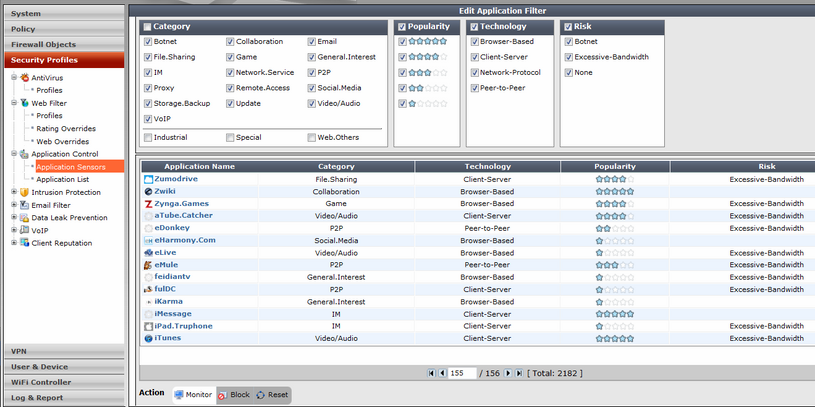Viewport: 815px width, 407px height.
Task: Click the Zumodrive application icon
Action: pyautogui.click(x=149, y=179)
